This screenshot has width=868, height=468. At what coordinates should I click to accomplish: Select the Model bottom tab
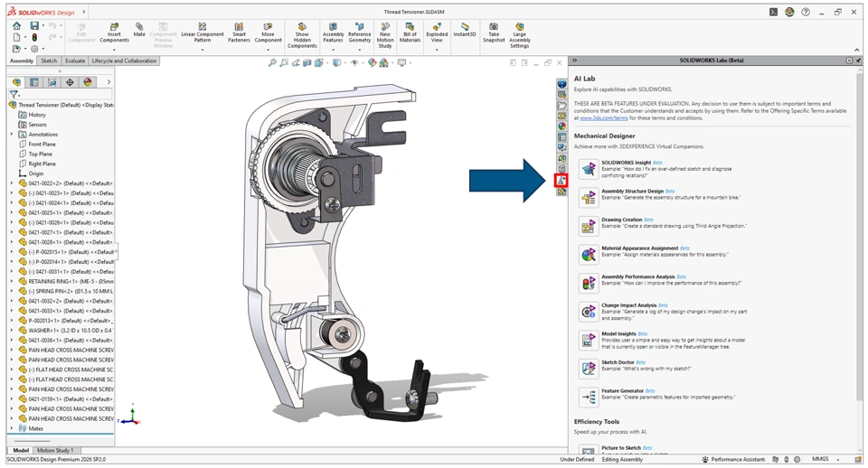point(21,450)
